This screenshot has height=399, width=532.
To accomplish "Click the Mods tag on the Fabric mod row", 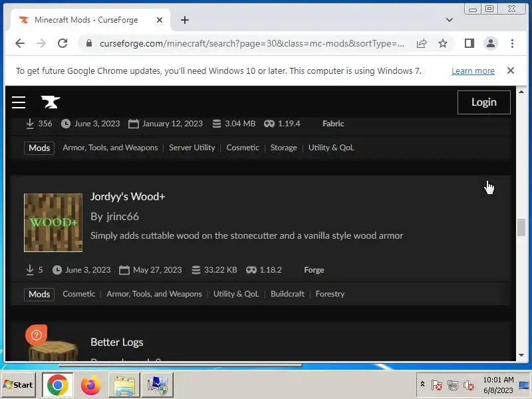I will (x=39, y=148).
